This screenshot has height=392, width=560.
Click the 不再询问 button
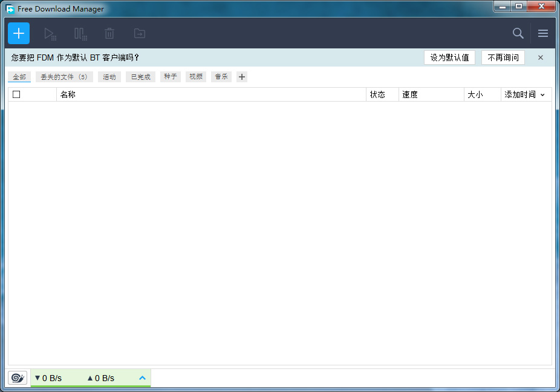503,57
